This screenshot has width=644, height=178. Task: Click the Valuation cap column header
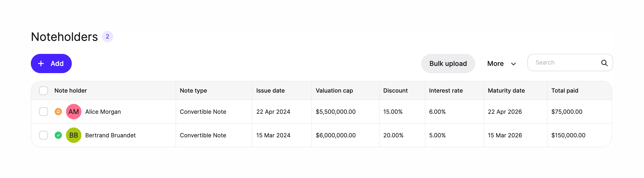334,91
